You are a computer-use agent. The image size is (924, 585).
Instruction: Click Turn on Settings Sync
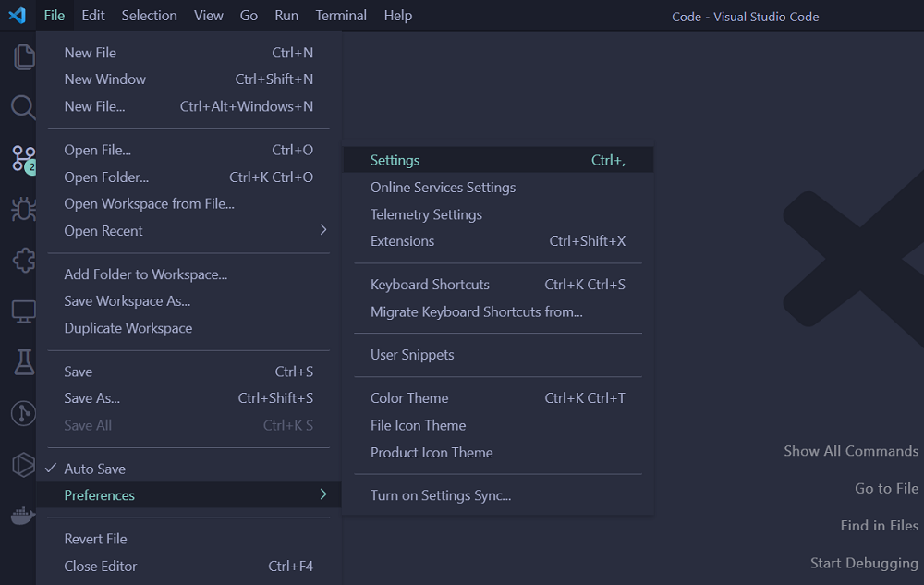pos(441,495)
